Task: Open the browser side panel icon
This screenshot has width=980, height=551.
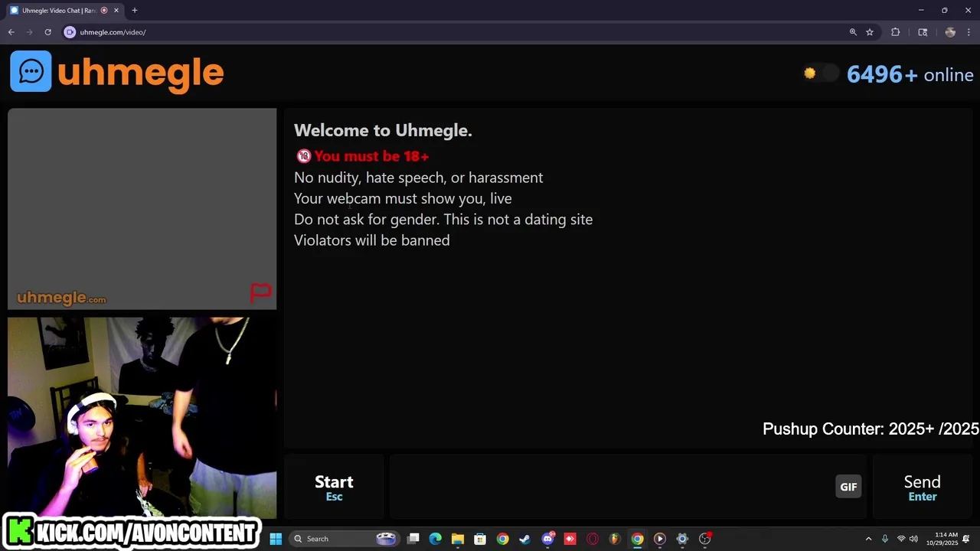Action: coord(923,32)
